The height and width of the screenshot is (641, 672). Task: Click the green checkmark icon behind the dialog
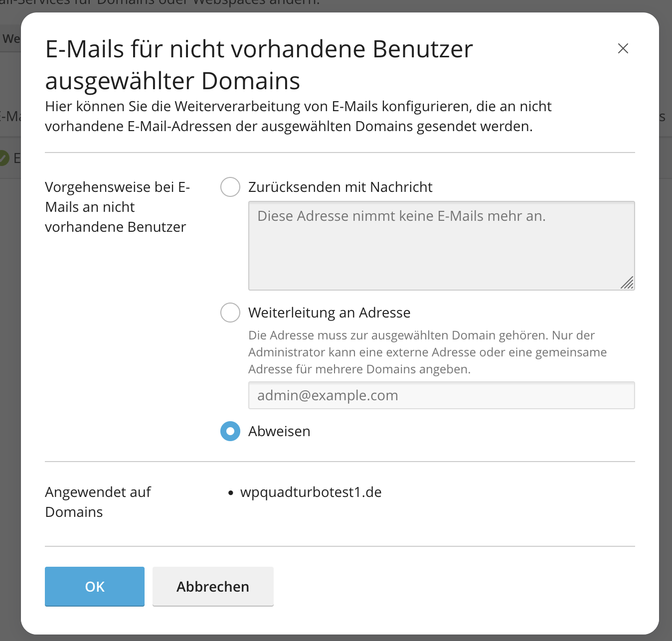tap(4, 159)
